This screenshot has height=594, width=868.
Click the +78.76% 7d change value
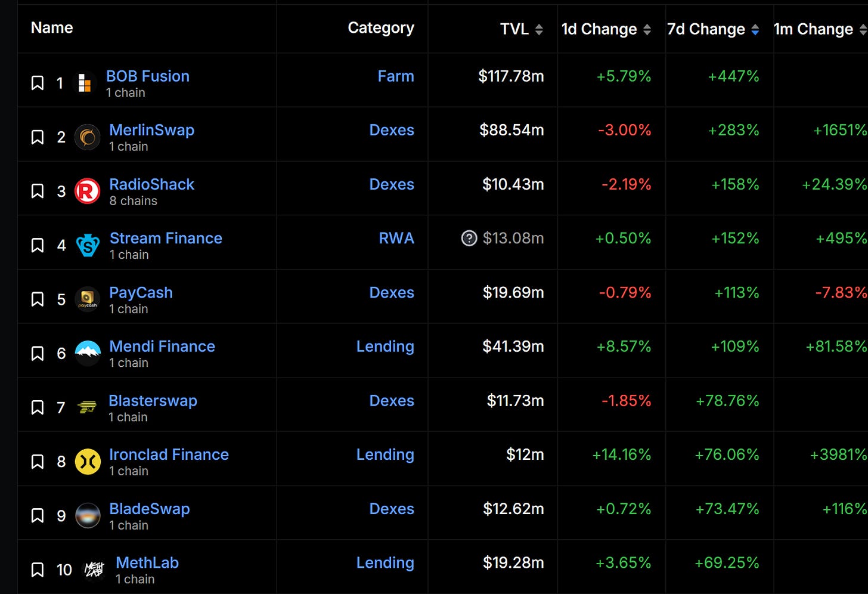point(728,401)
